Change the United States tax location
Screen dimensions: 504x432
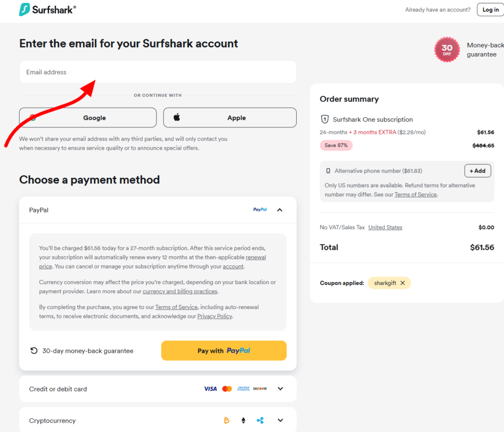pyautogui.click(x=385, y=227)
